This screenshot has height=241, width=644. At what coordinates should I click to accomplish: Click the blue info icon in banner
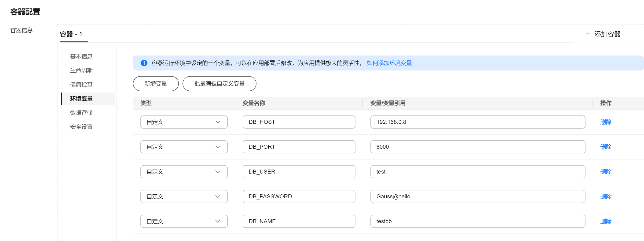144,63
